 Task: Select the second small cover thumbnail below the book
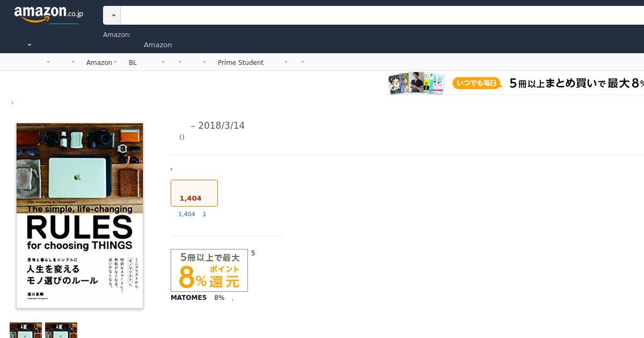tap(61, 330)
